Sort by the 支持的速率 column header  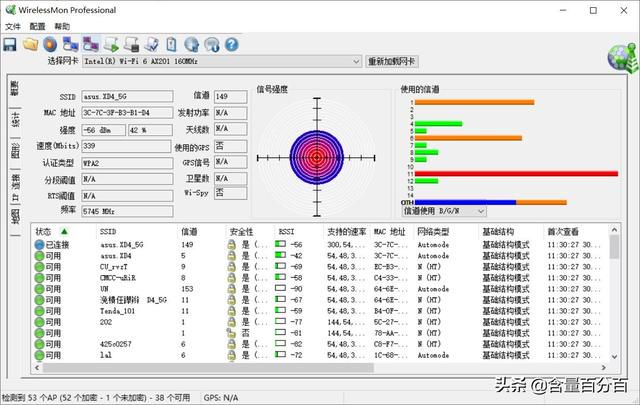click(x=347, y=231)
